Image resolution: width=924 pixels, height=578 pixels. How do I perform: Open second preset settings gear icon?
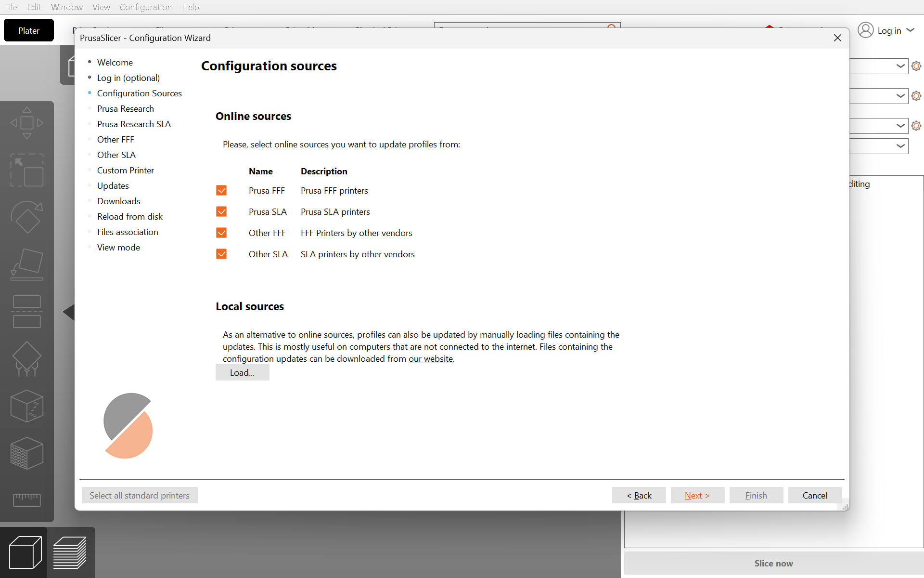click(916, 96)
